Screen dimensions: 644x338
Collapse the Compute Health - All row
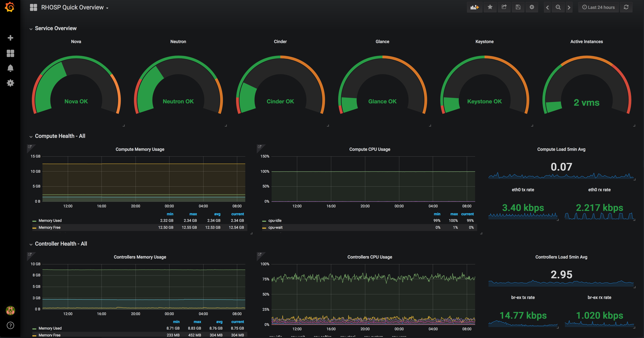(60, 136)
